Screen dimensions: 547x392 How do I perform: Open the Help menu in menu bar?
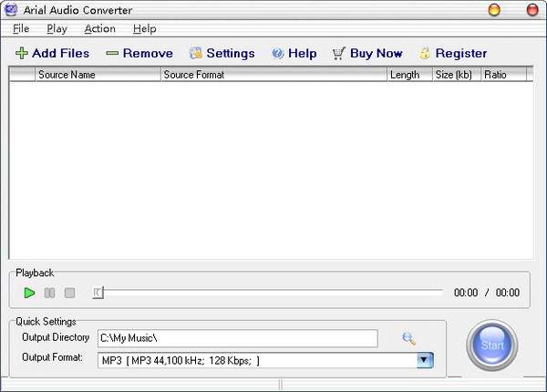[x=144, y=28]
